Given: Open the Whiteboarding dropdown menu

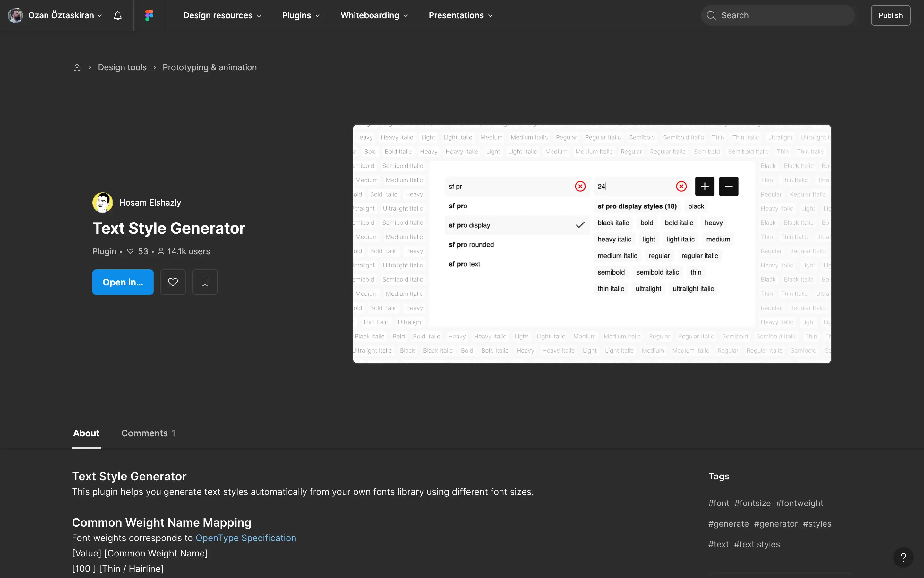Looking at the screenshot, I should pos(374,15).
